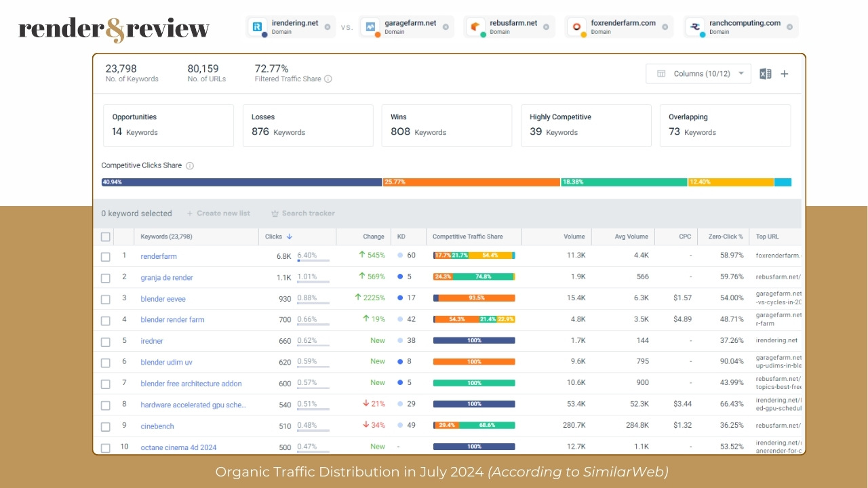Select the Losses 876 Keywords card
868x488 pixels.
point(308,125)
